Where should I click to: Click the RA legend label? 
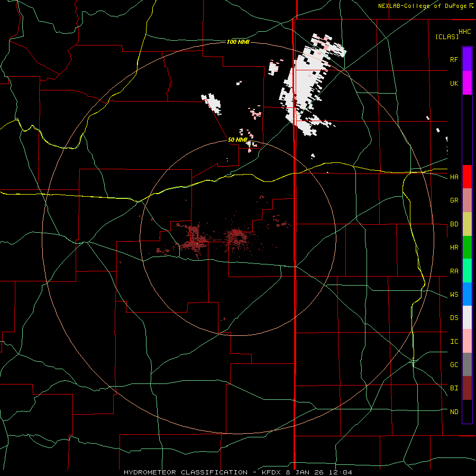click(454, 271)
